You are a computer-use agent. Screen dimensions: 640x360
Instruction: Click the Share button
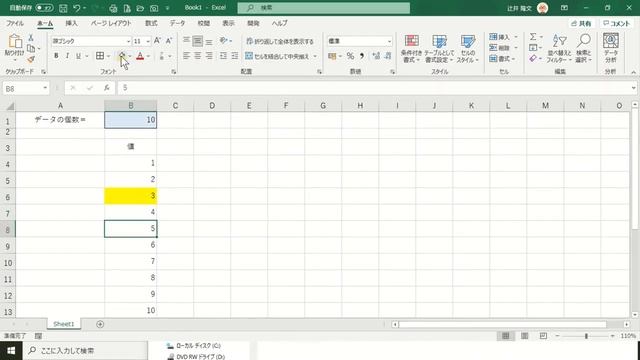click(x=581, y=24)
